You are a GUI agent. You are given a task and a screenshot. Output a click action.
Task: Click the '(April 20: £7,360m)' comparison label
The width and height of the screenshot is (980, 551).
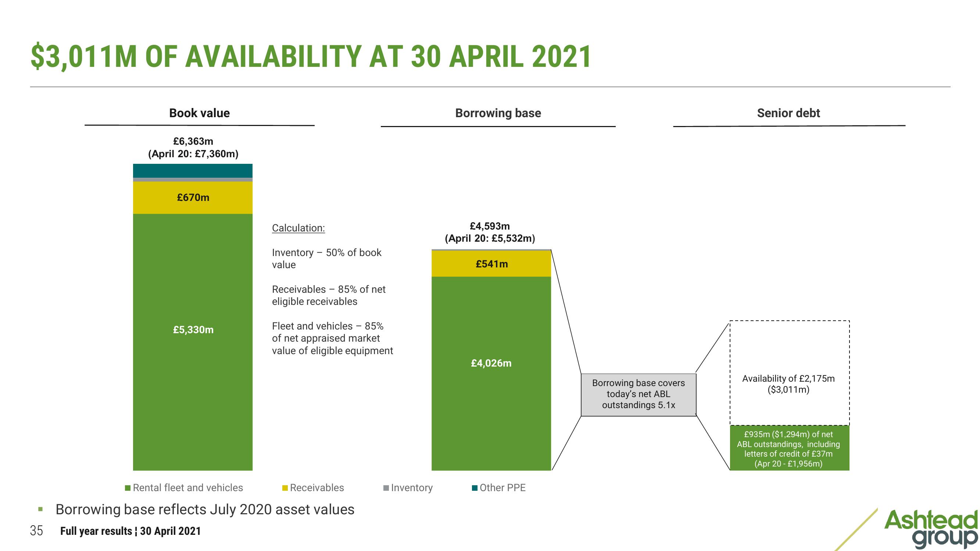[193, 154]
